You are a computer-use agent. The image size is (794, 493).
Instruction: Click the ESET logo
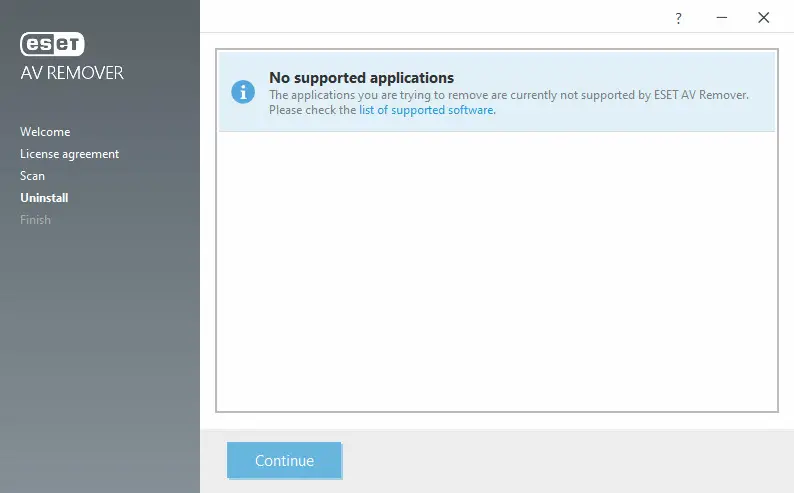pyautogui.click(x=52, y=44)
